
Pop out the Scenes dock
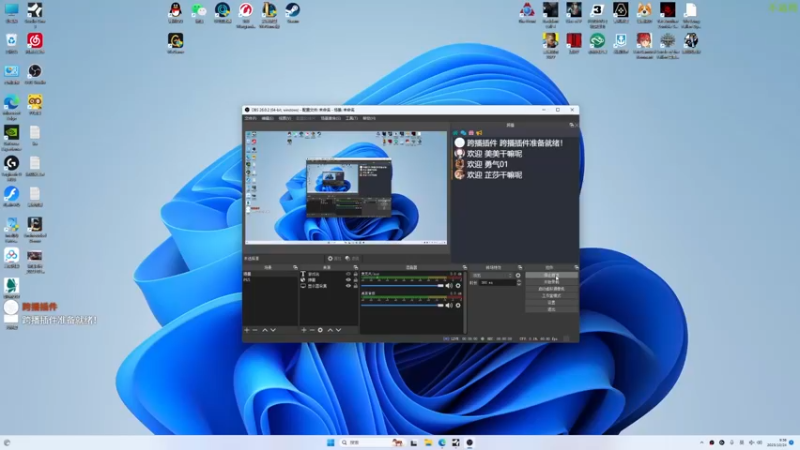295,267
